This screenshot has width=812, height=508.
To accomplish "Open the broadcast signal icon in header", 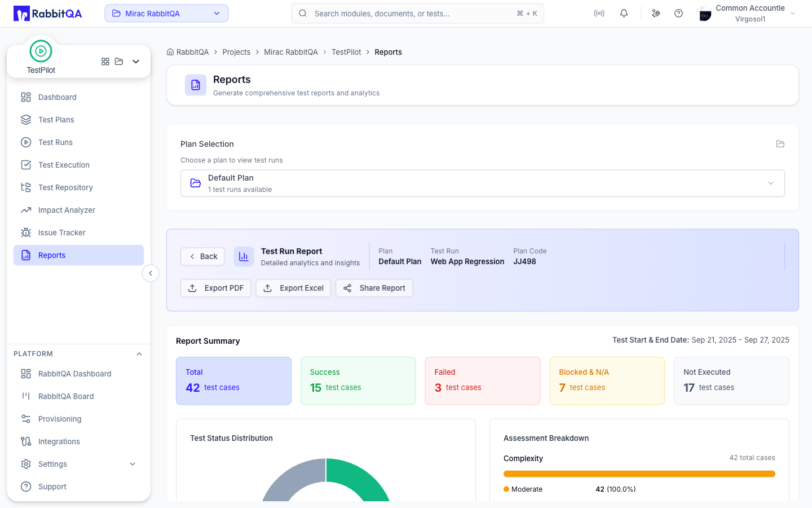I will coord(599,14).
